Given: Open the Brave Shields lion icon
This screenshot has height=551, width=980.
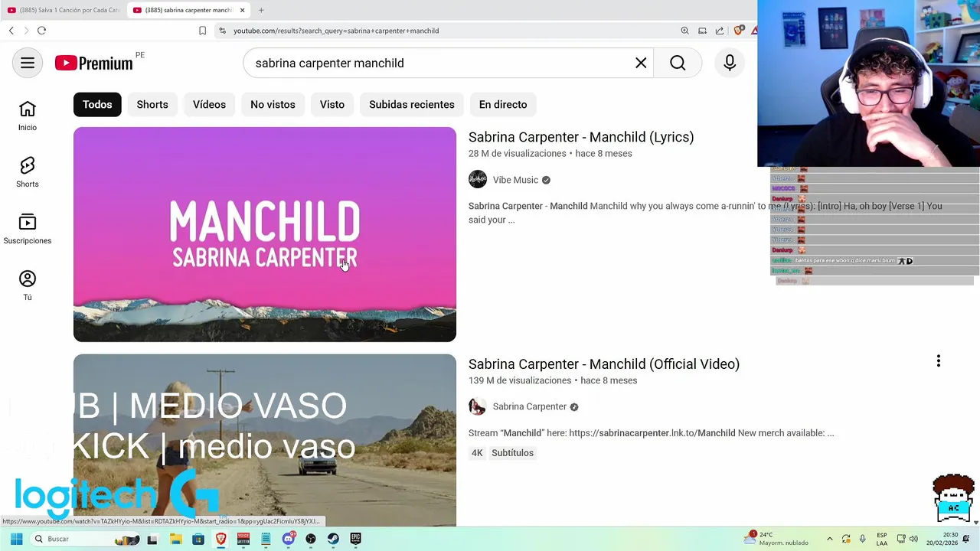Looking at the screenshot, I should point(738,31).
